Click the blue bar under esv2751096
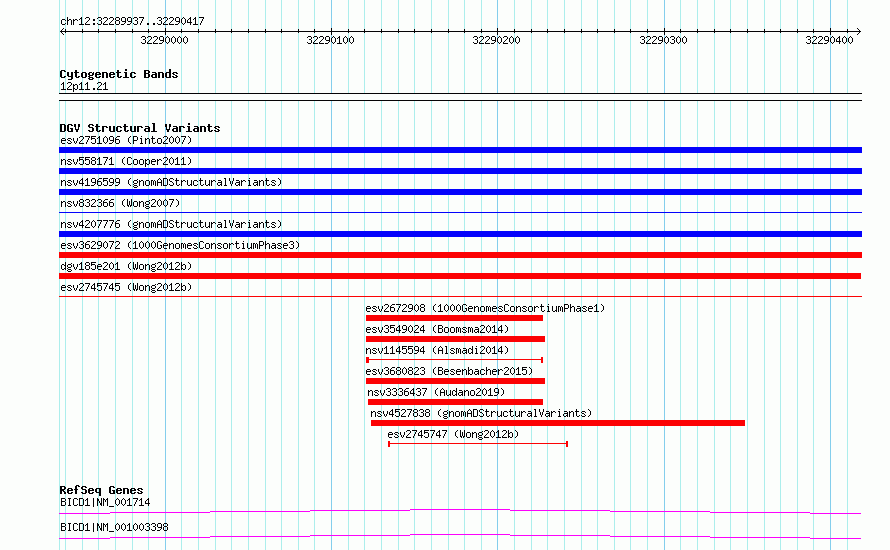This screenshot has height=550, width=890. pyautogui.click(x=460, y=150)
